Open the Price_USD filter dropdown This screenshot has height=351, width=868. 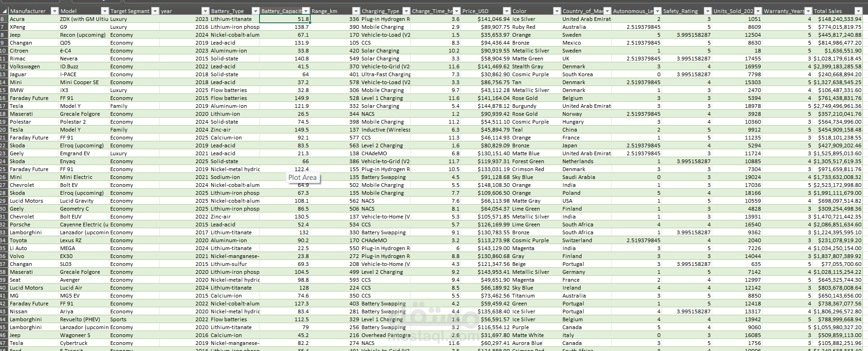pyautogui.click(x=507, y=11)
